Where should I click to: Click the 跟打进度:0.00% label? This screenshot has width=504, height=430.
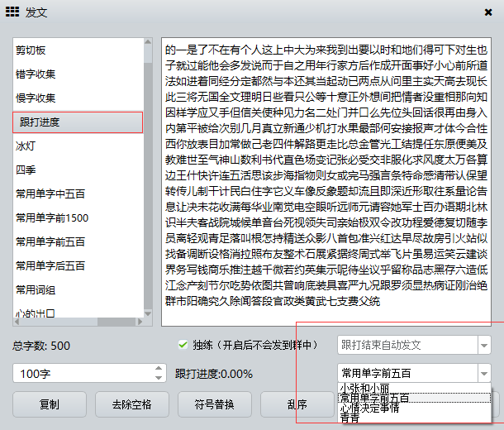pyautogui.click(x=214, y=374)
